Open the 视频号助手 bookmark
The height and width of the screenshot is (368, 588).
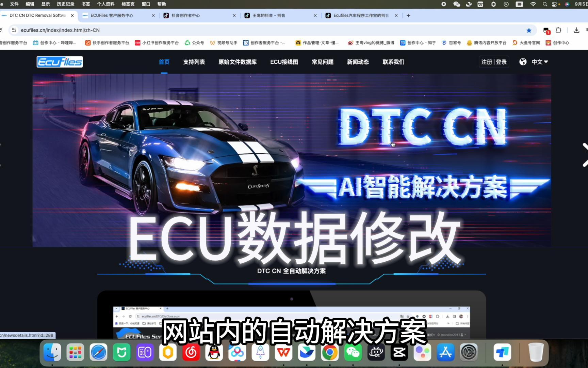pos(224,43)
